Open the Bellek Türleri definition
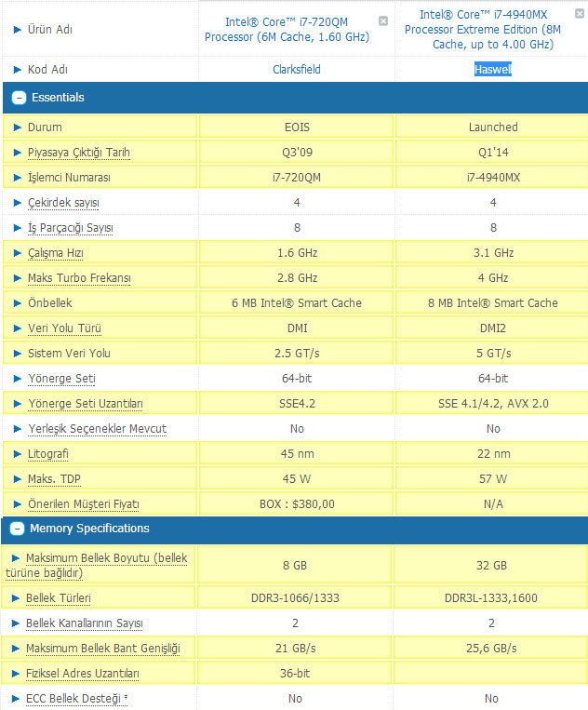Image resolution: width=588 pixels, height=710 pixels. pos(59,598)
